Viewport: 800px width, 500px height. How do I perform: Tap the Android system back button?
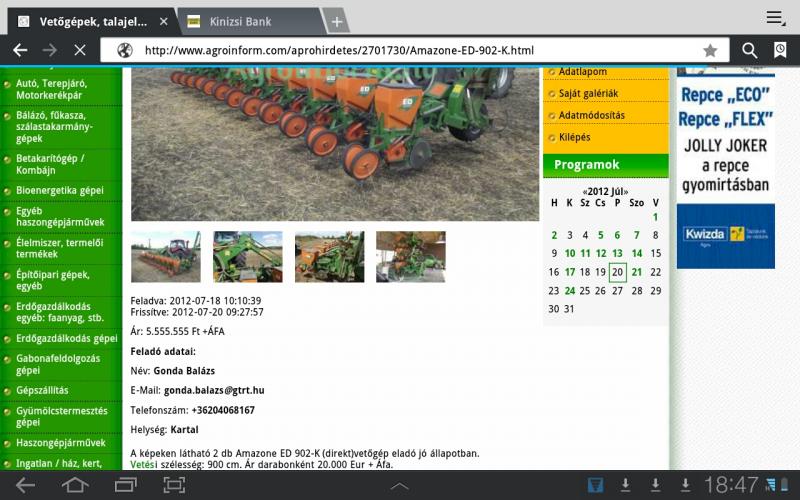pos(24,485)
